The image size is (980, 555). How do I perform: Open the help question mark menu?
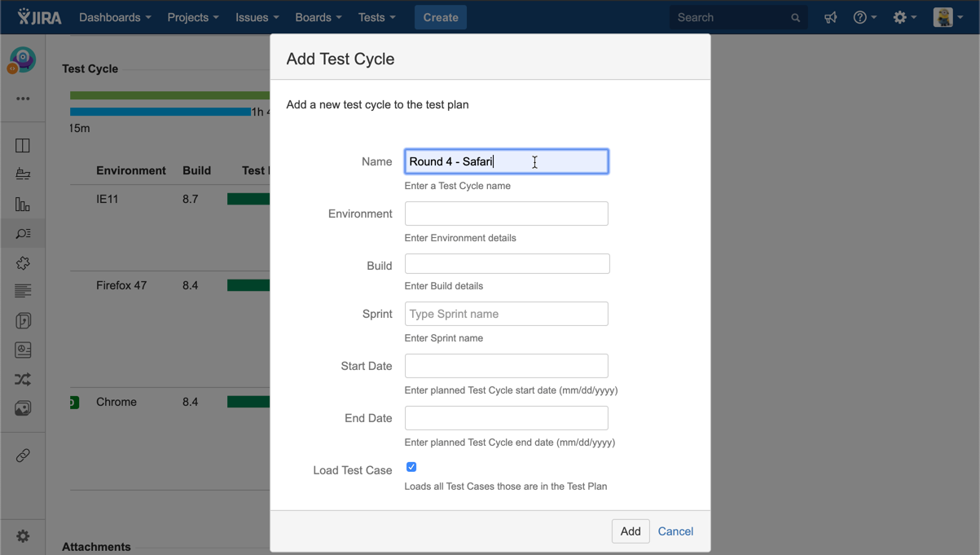pos(864,17)
